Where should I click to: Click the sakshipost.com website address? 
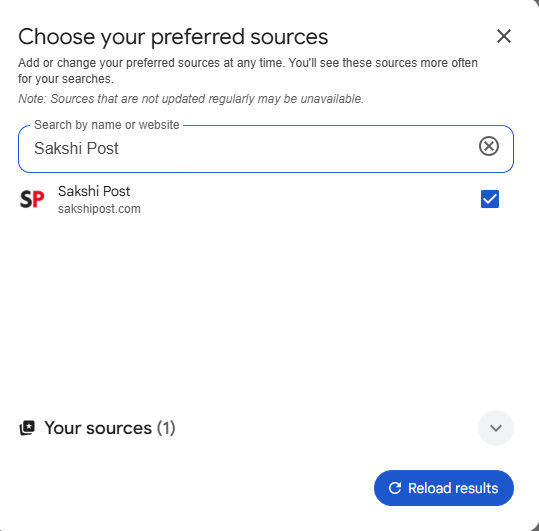(x=99, y=209)
